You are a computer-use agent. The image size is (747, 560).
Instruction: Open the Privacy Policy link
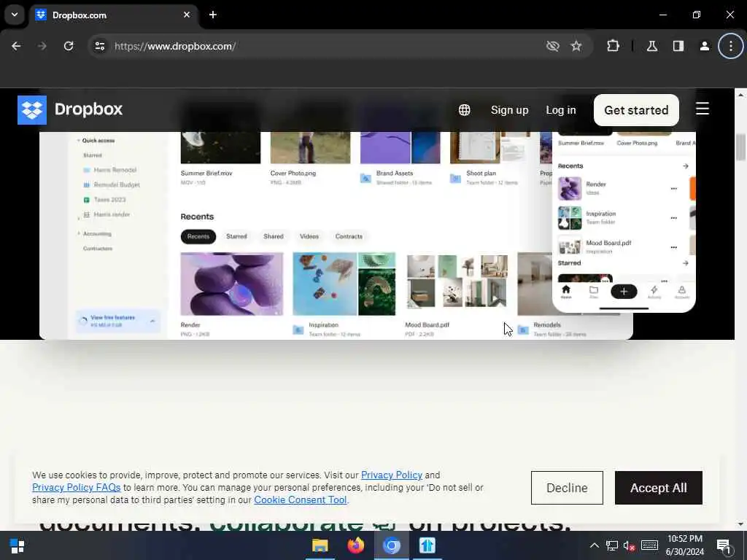coord(392,475)
